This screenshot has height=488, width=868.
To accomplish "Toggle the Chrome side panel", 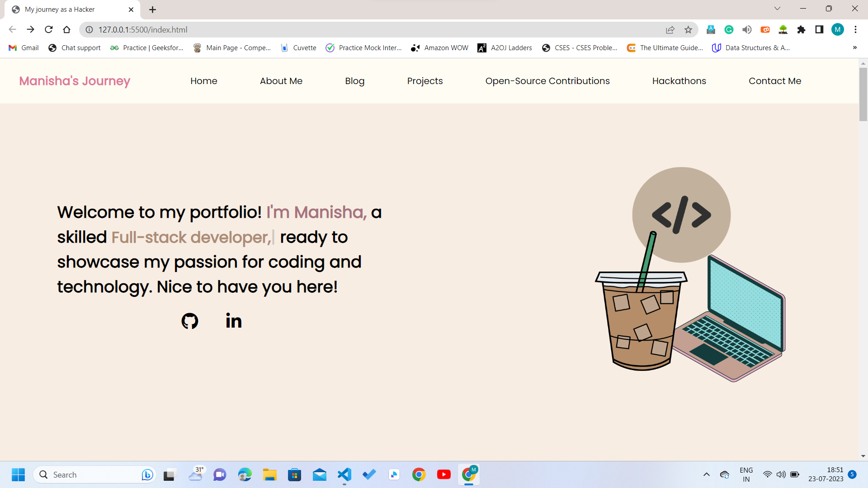I will point(819,29).
